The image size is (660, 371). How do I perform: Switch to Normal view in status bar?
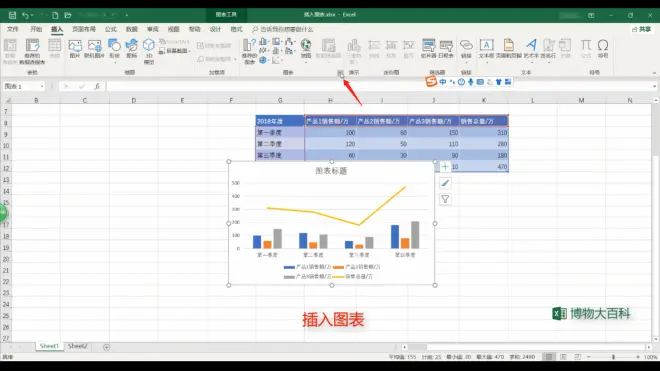click(549, 357)
